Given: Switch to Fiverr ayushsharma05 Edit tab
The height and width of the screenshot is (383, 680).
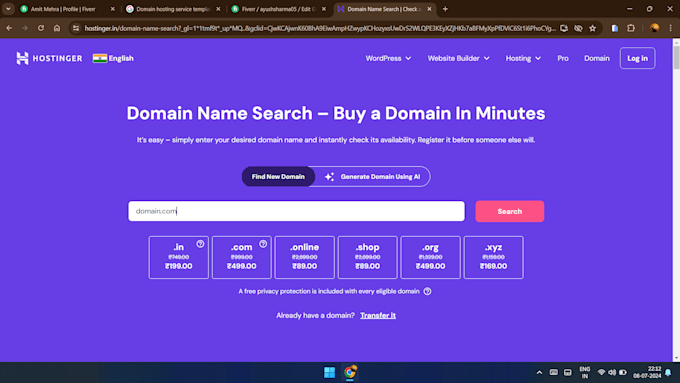Looking at the screenshot, I should pyautogui.click(x=278, y=9).
